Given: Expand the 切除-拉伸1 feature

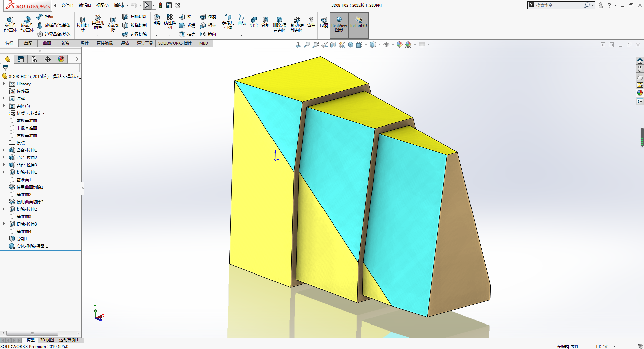Looking at the screenshot, I should tap(4, 172).
